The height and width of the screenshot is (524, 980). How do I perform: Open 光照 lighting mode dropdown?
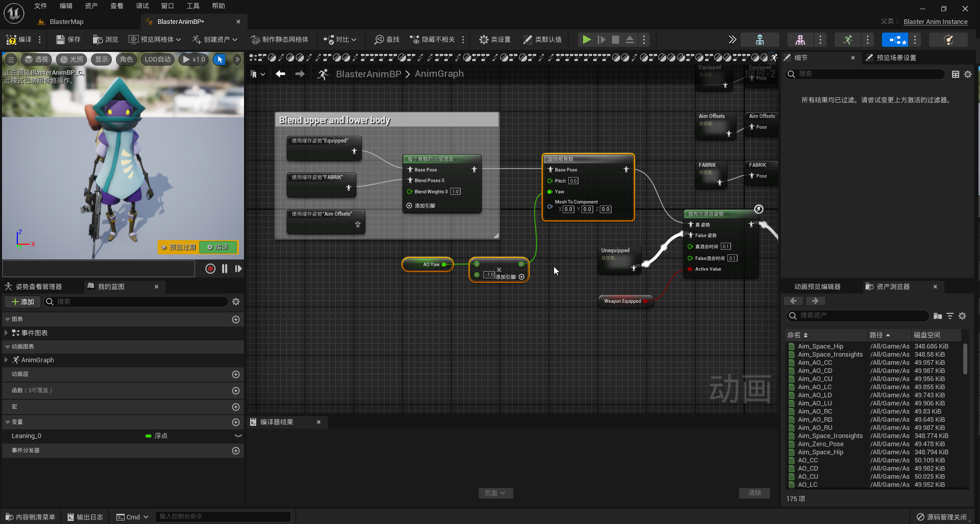click(72, 60)
